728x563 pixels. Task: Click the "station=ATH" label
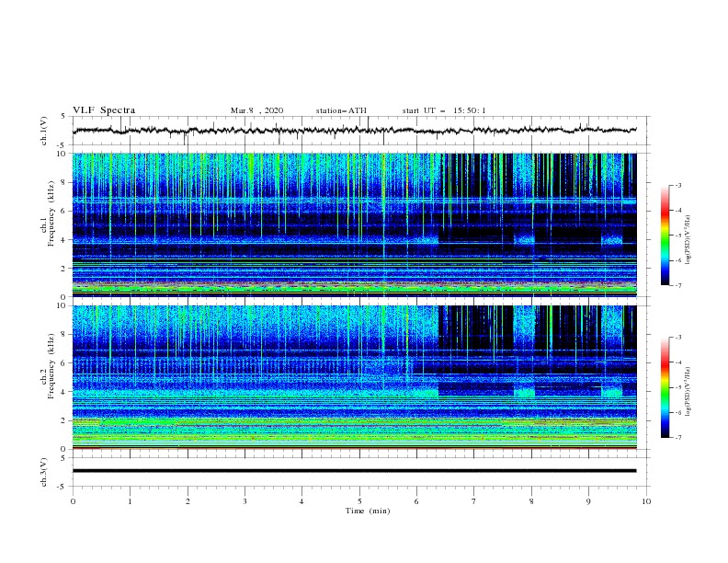tap(341, 110)
